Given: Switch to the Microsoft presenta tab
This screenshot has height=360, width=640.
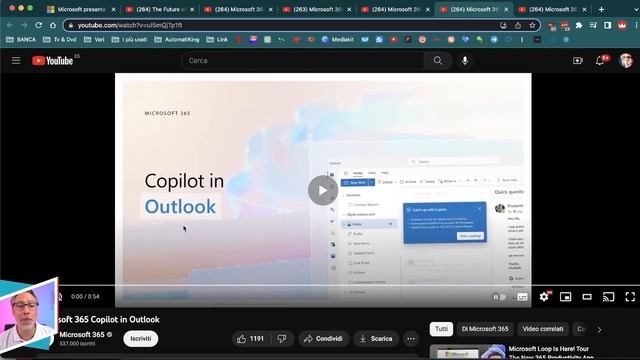Looking at the screenshot, I should coord(81,9).
